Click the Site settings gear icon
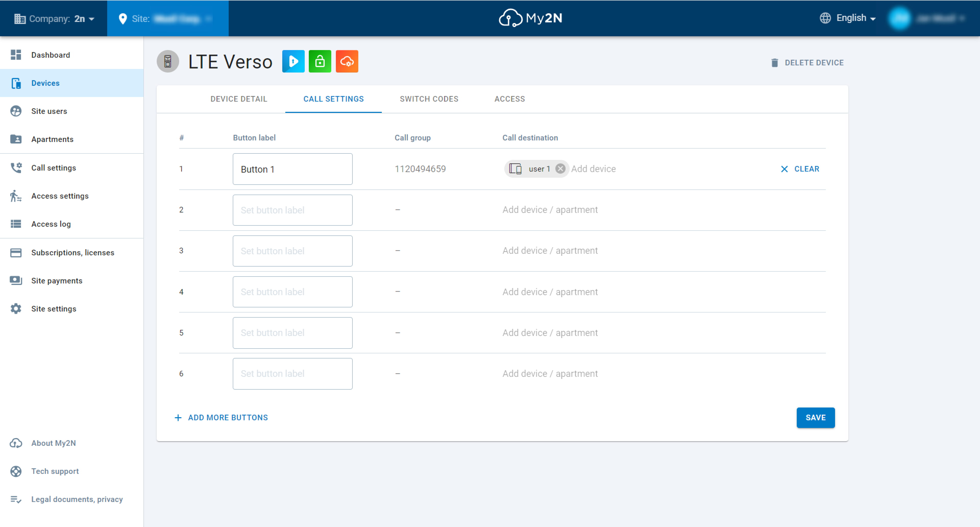 point(16,309)
